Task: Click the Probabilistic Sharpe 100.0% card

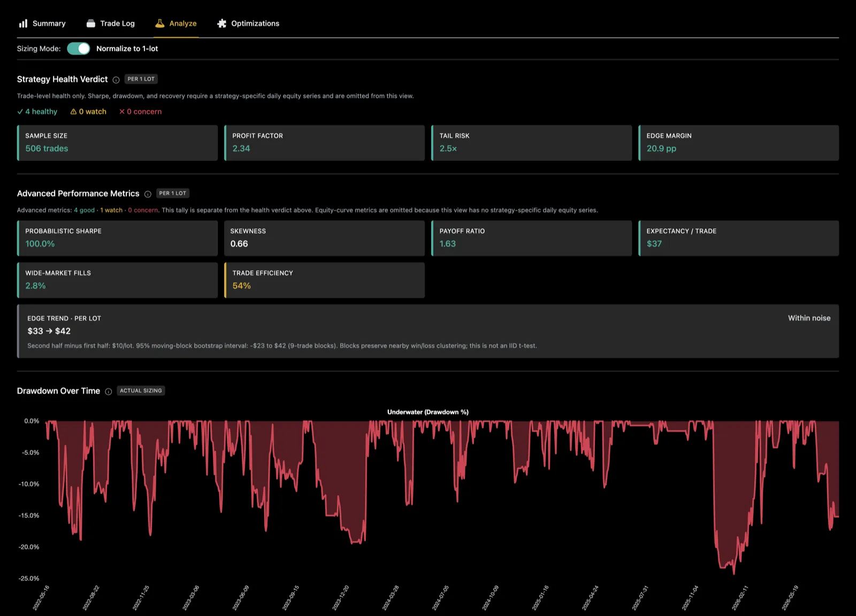Action: pos(117,238)
